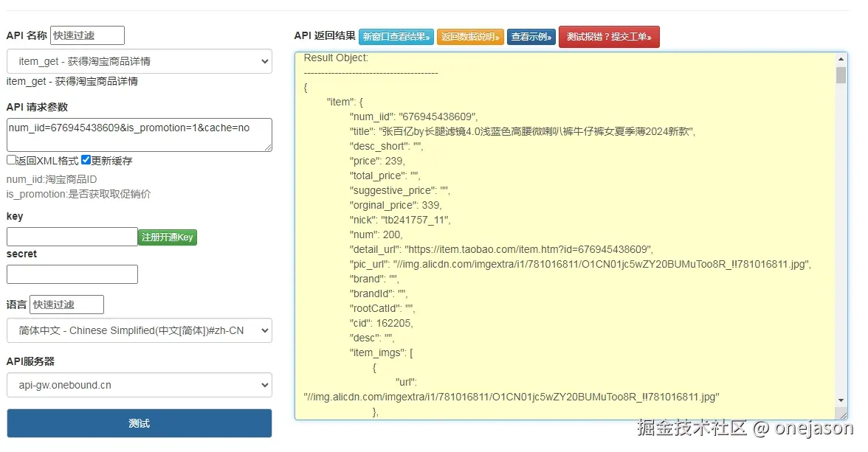Click the "suggestive_price" line

click(399, 190)
